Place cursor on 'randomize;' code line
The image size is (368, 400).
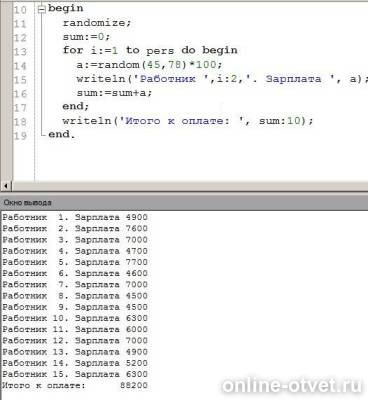97,23
